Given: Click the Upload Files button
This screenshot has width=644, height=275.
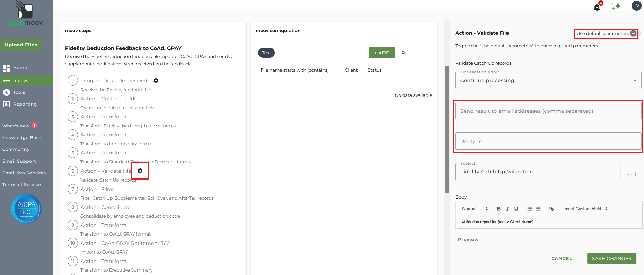Looking at the screenshot, I should [21, 45].
